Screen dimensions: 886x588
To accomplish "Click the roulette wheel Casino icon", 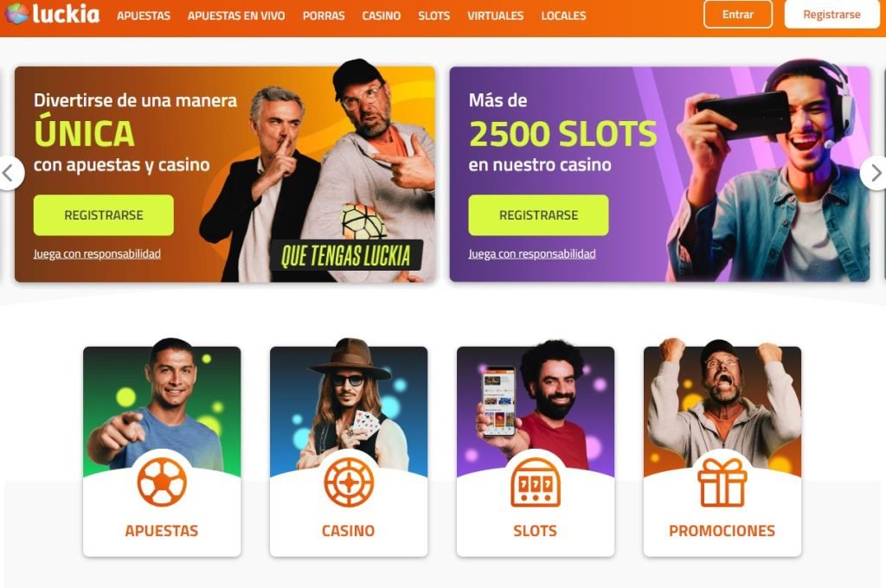I will click(349, 482).
